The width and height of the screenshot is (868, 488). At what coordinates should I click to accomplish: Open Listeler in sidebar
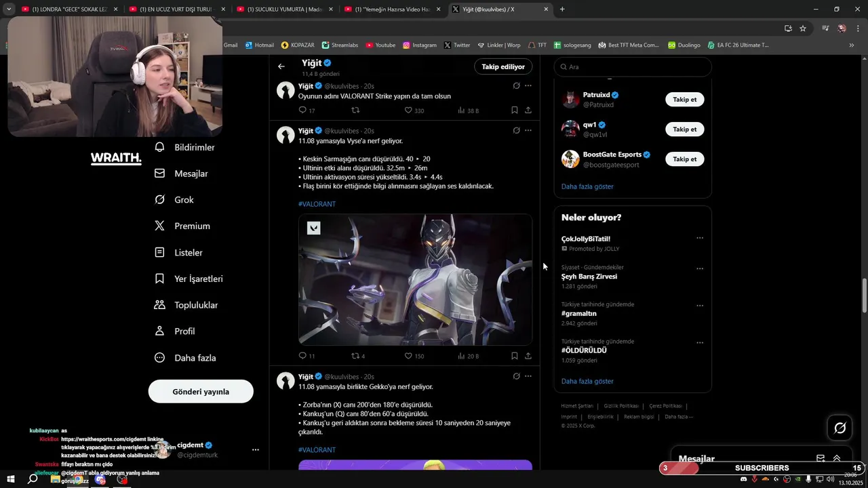pyautogui.click(x=179, y=252)
